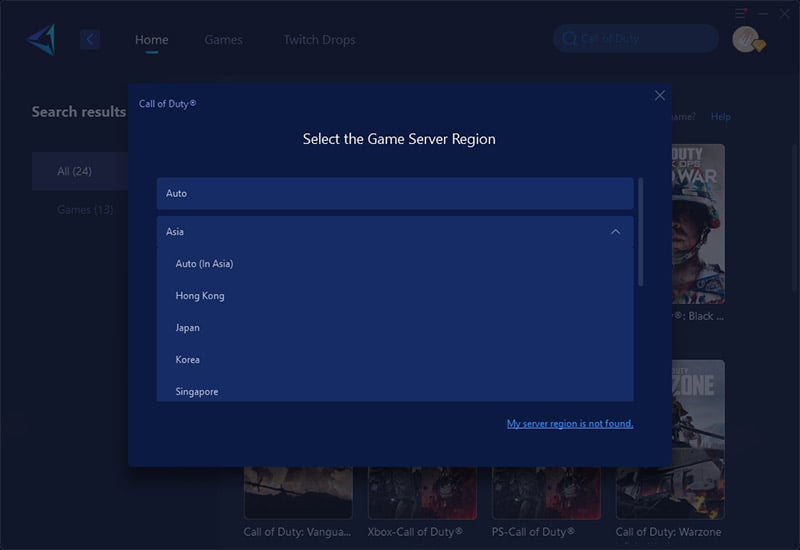This screenshot has height=550, width=800.
Task: Click the region list scrollbar
Action: [x=641, y=232]
